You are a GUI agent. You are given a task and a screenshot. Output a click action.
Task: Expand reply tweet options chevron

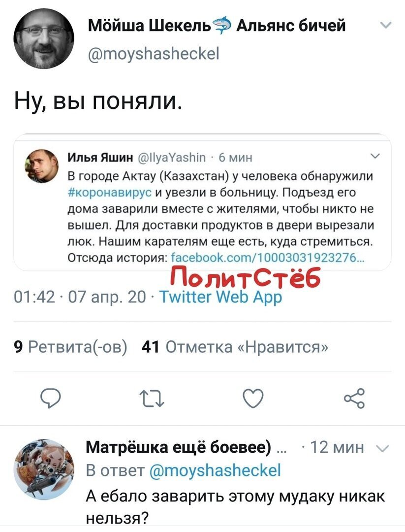pos(383,449)
